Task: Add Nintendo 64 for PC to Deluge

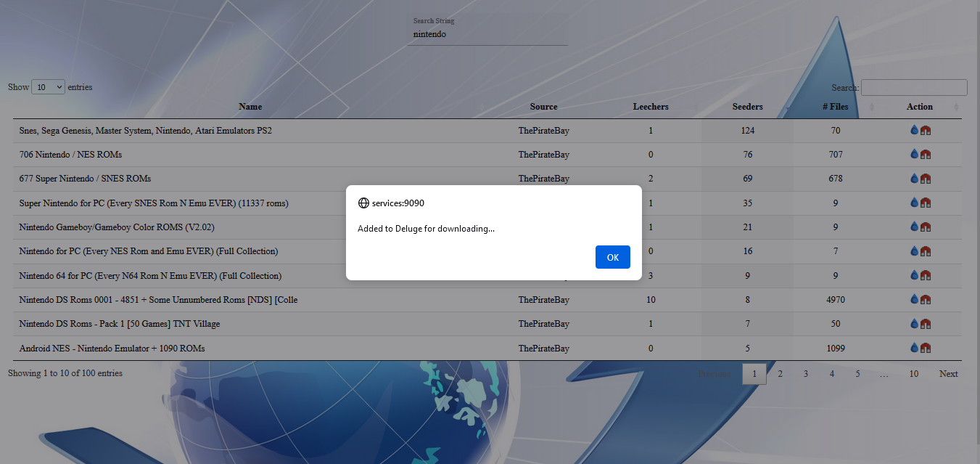Action: coord(915,276)
